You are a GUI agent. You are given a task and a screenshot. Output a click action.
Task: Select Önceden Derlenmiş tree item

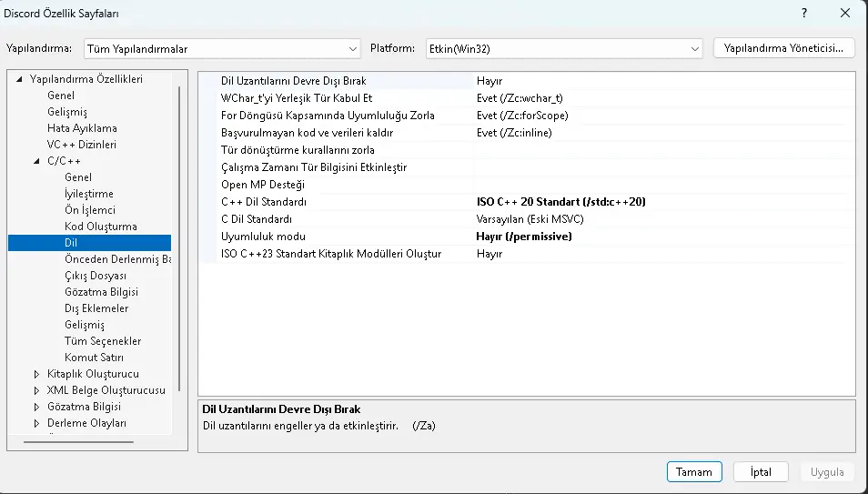coord(117,259)
